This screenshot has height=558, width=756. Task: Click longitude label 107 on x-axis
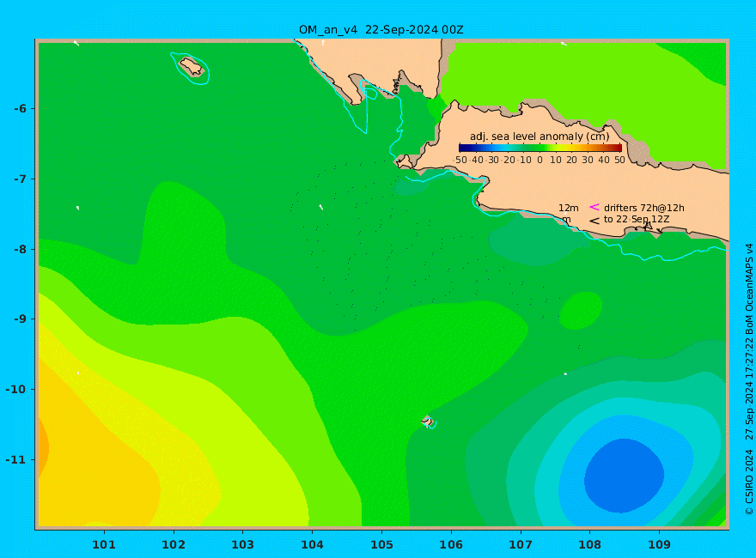tap(521, 545)
